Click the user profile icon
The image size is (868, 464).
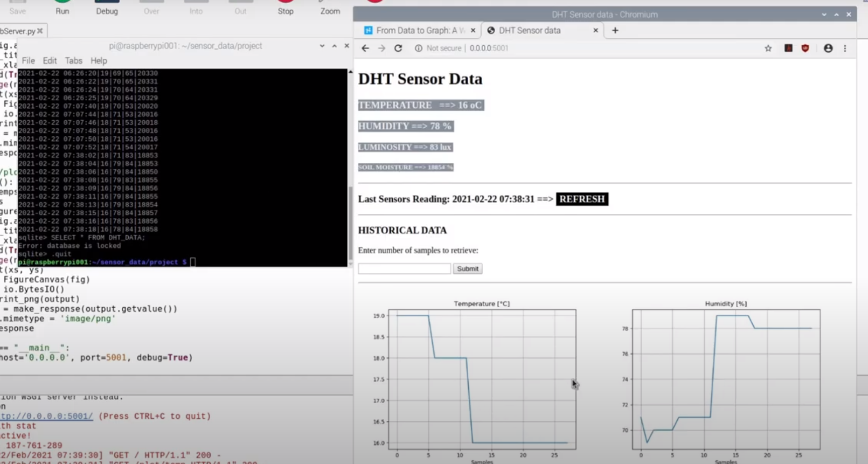coord(828,49)
